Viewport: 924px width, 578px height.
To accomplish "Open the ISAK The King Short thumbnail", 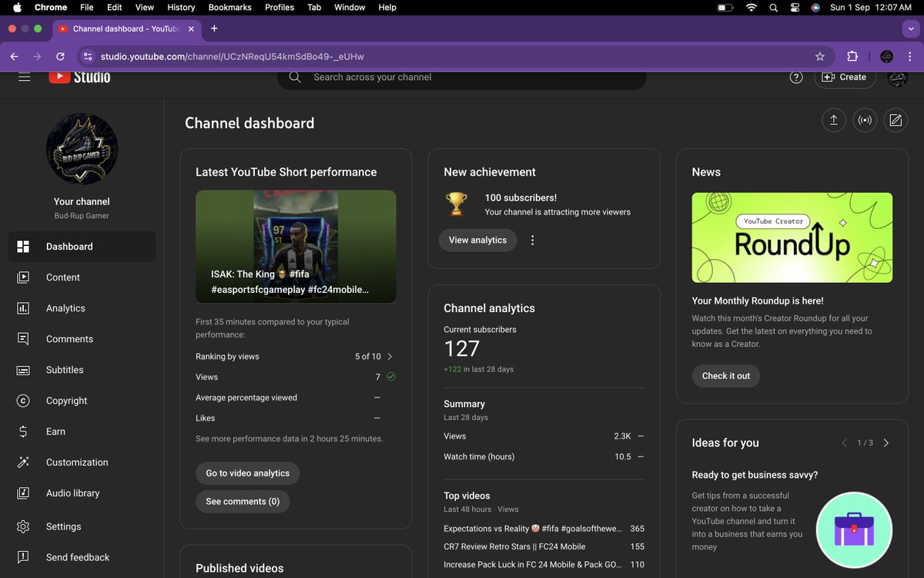I will point(296,247).
